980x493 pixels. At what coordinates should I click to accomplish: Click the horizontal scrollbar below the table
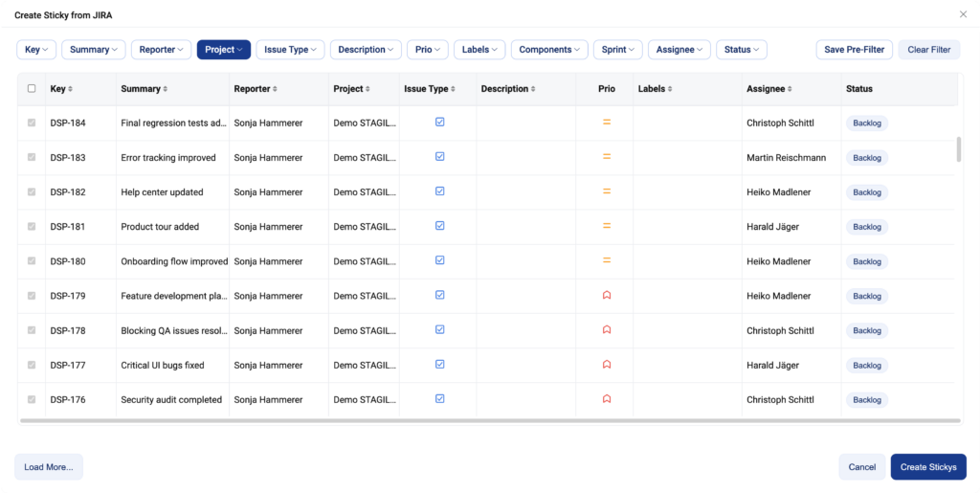[x=490, y=421]
